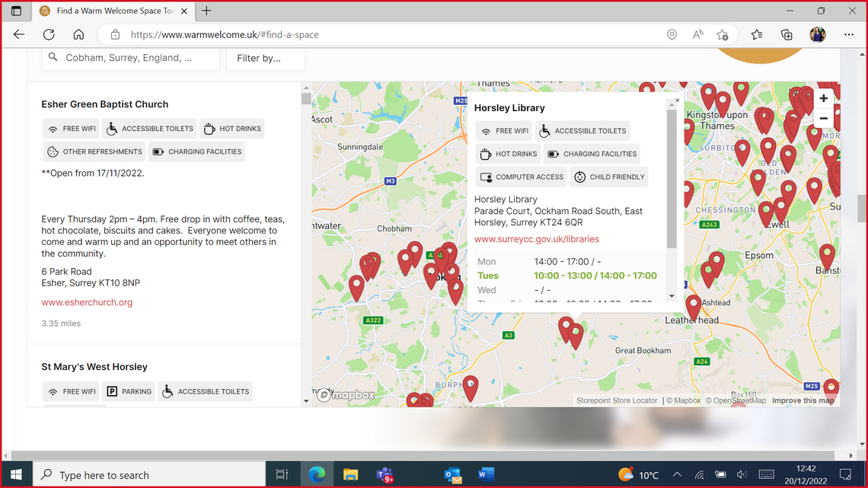Go to browser home page icon
The width and height of the screenshot is (868, 488).
pos(78,34)
